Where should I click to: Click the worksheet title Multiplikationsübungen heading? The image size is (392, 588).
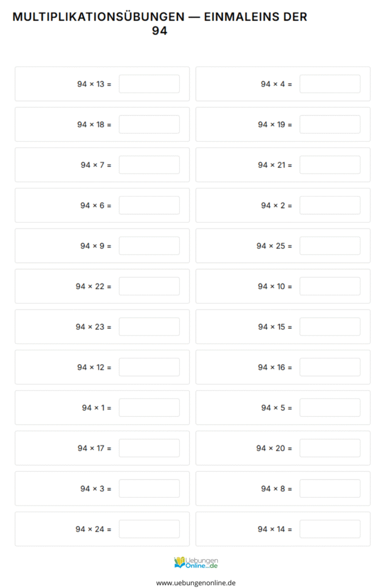(x=160, y=24)
